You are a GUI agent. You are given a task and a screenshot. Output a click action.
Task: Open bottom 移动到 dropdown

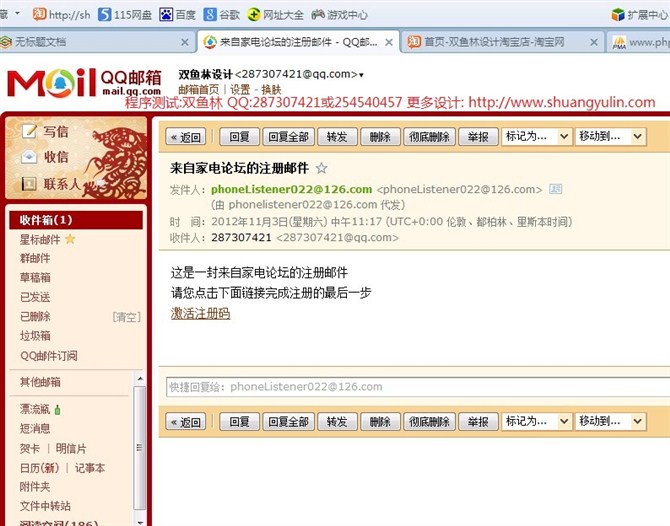(x=611, y=422)
